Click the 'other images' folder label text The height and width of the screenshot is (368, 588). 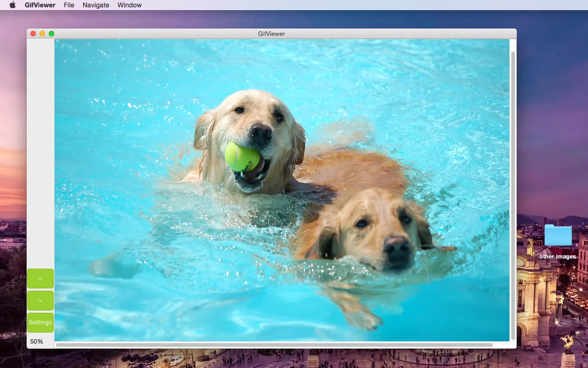pyautogui.click(x=558, y=256)
